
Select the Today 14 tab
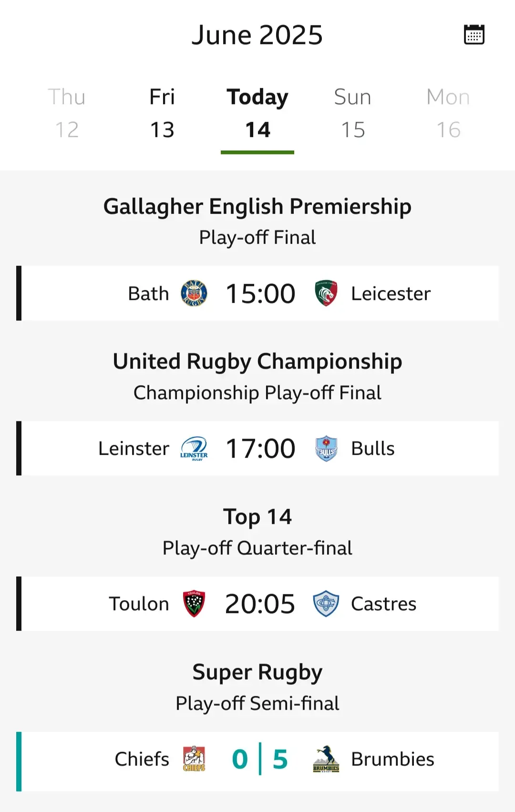point(257,113)
